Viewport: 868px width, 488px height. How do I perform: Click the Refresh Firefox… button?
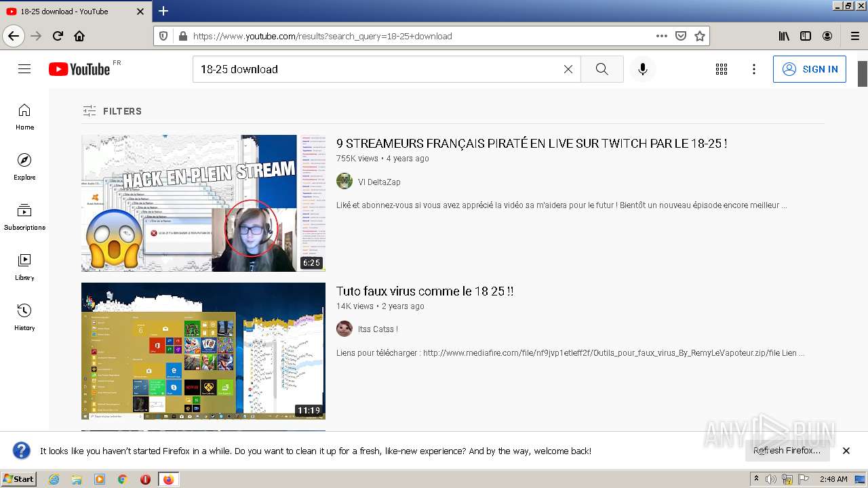click(x=787, y=451)
